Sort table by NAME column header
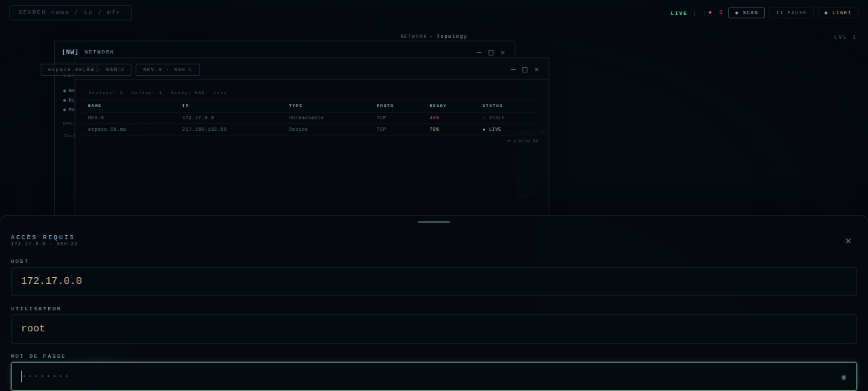 tap(95, 106)
